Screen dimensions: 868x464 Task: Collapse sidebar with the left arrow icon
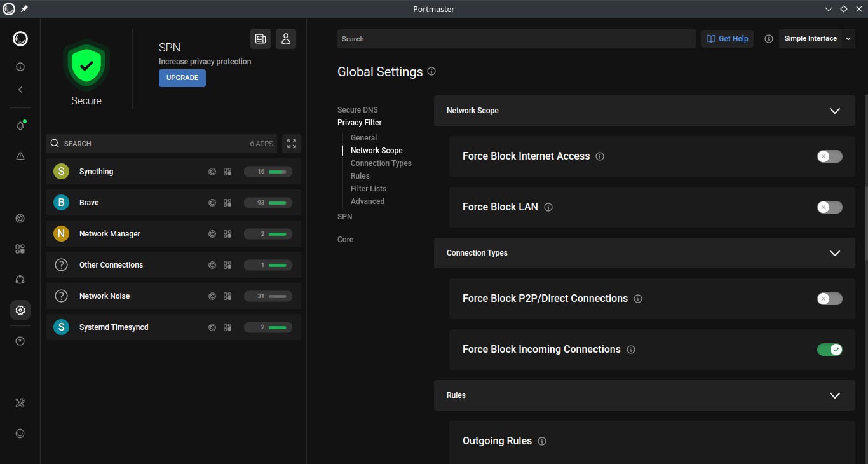[x=20, y=90]
